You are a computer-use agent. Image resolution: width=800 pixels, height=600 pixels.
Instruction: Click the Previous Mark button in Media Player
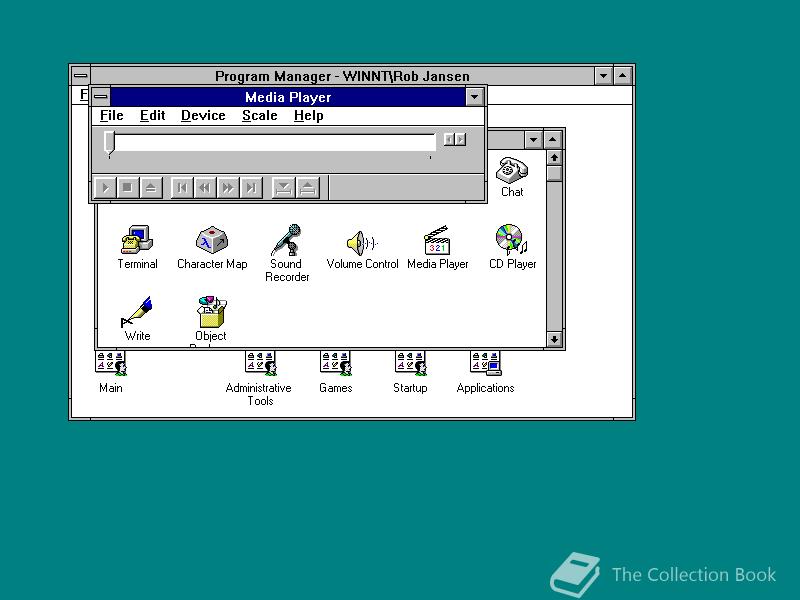[182, 188]
